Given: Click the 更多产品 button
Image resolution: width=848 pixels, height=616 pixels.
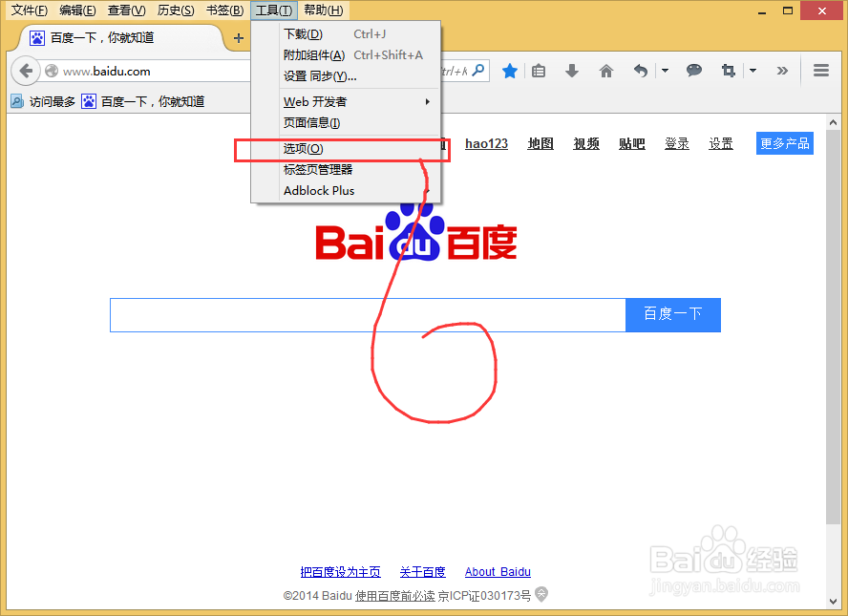Looking at the screenshot, I should [784, 143].
